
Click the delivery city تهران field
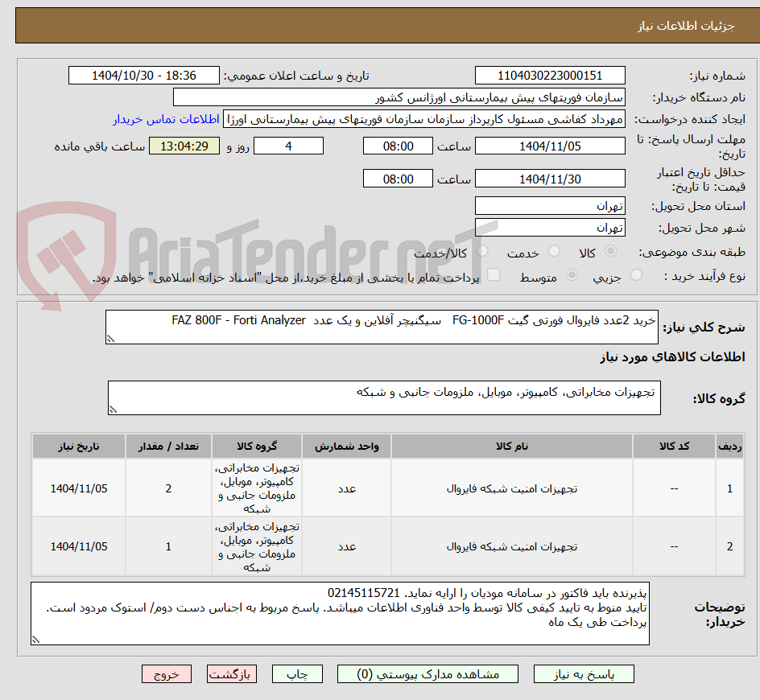(550, 228)
